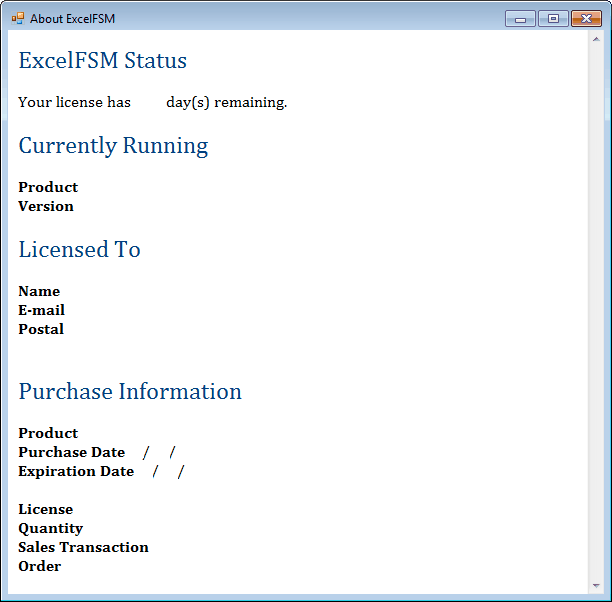Select the Currently Running heading
Screen dimensions: 612x602
[113, 146]
